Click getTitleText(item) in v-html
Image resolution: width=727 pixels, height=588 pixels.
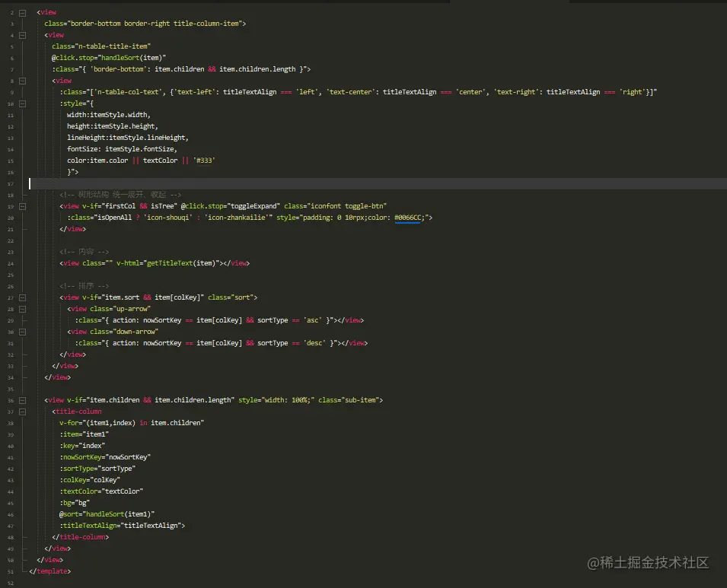click(181, 263)
